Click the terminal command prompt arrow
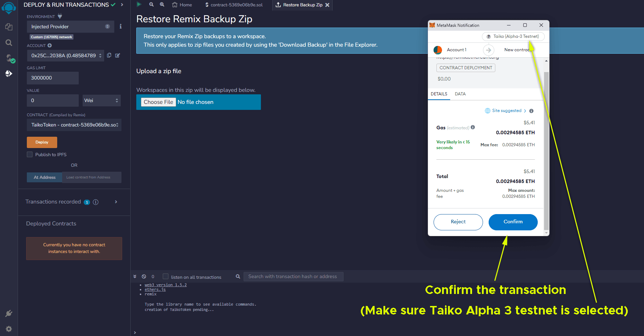Image resolution: width=644 pixels, height=336 pixels. coord(135,332)
